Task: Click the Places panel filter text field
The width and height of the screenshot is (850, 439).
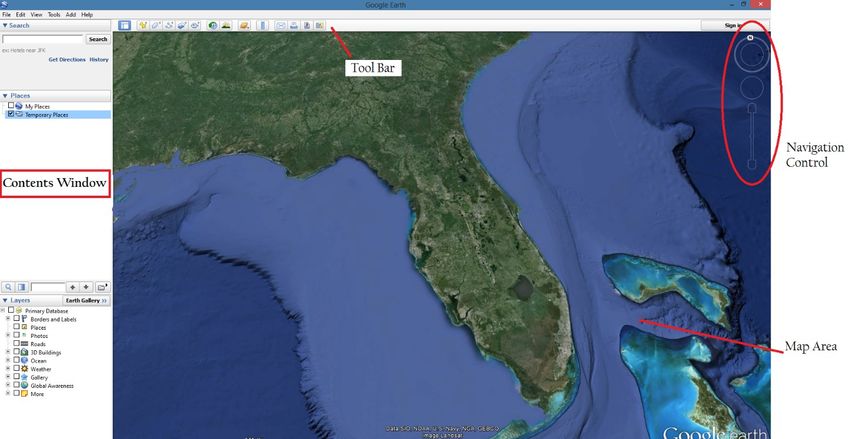Action: point(48,287)
